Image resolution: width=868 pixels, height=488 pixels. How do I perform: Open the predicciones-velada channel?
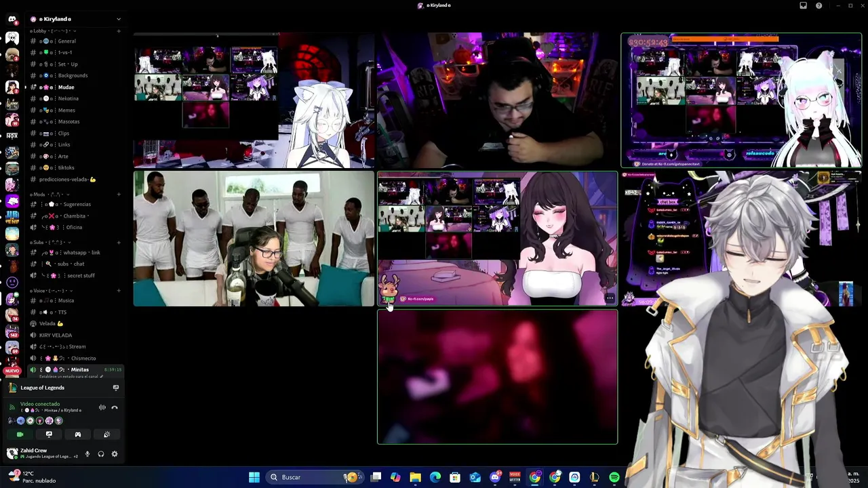[75, 180]
